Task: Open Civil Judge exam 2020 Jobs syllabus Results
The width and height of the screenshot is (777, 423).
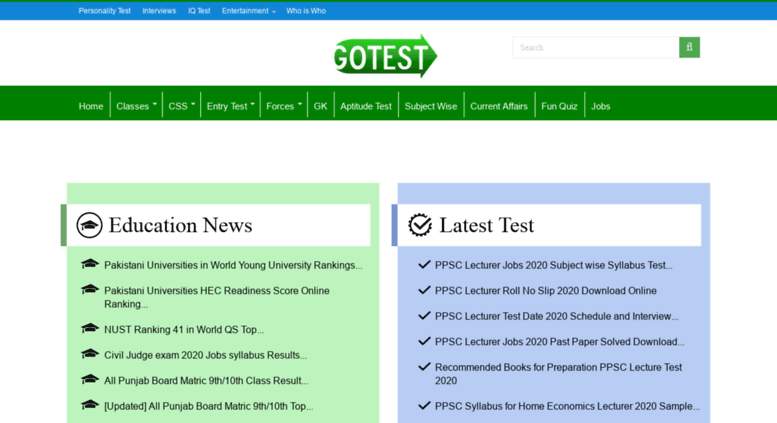Action: point(205,355)
